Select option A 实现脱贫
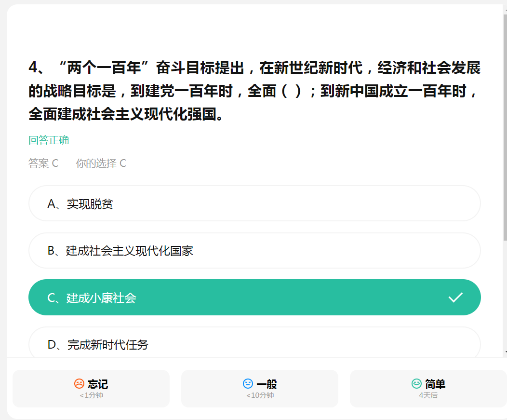Viewport: 507px width, 420px height. tap(254, 203)
